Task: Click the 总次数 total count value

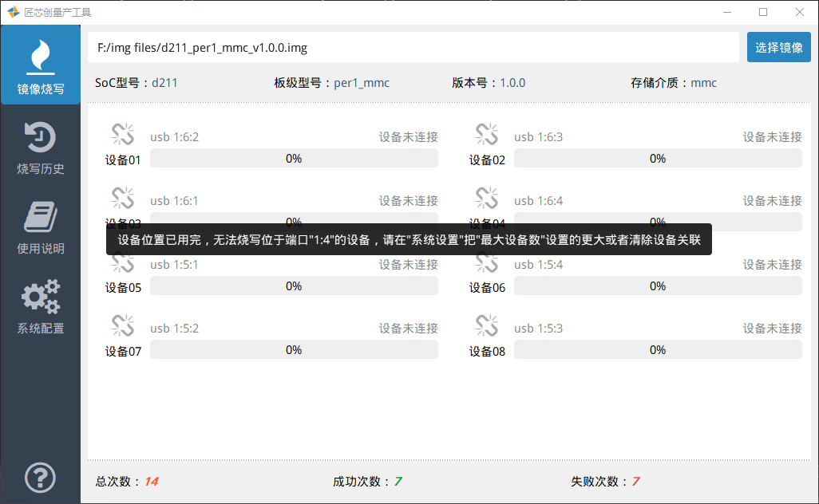Action: tap(151, 482)
